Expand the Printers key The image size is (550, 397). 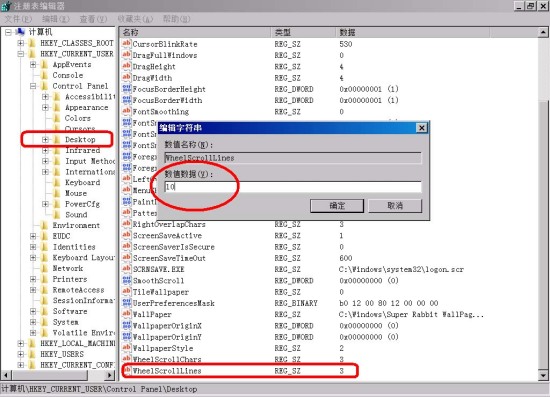(x=33, y=279)
